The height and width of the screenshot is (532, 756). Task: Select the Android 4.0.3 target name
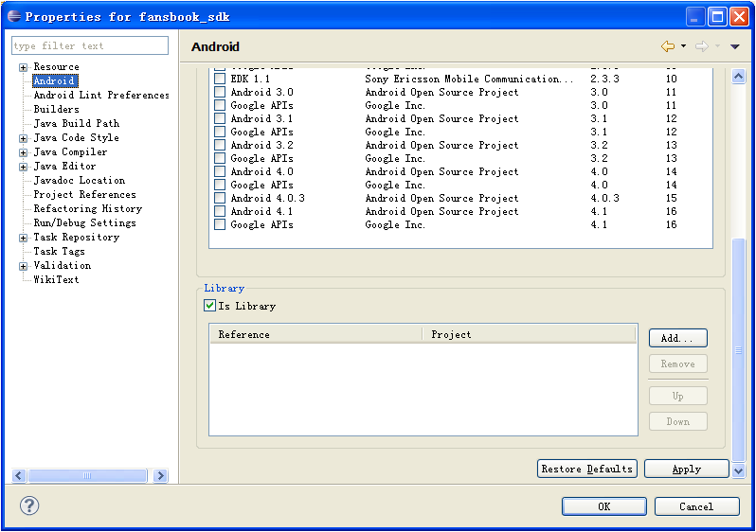[x=267, y=198]
